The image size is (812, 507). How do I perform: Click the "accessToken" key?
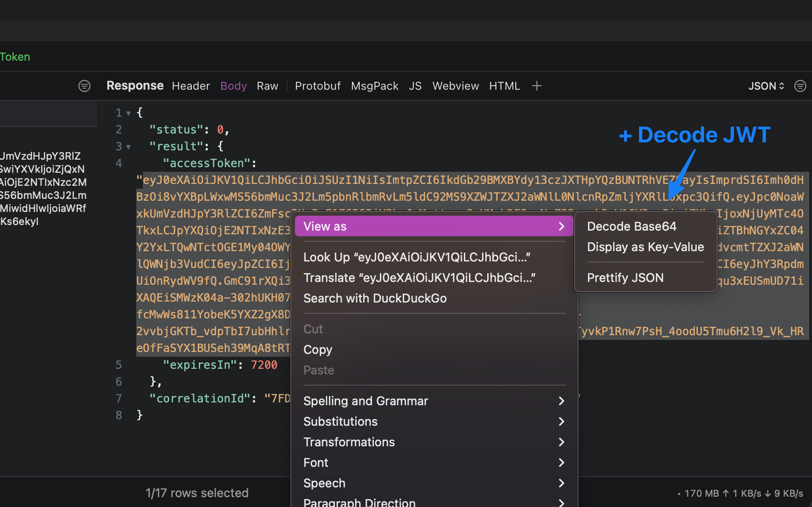[x=207, y=163]
